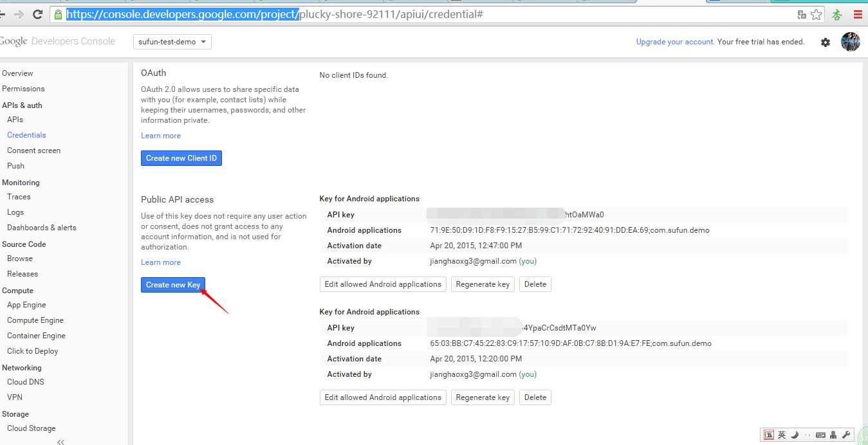Open Cloud DNS in the sidebar
The image size is (868, 445).
click(x=26, y=382)
